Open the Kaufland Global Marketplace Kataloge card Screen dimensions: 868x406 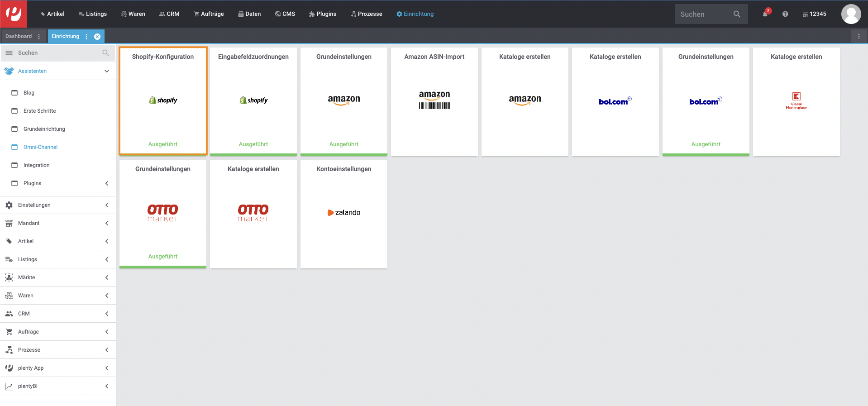(796, 102)
